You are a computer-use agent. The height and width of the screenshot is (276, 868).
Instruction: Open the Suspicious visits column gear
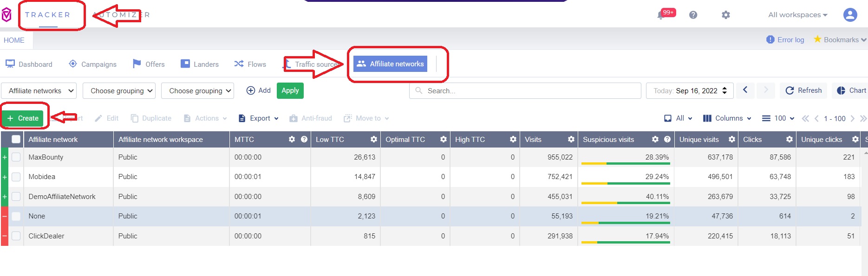tap(655, 139)
